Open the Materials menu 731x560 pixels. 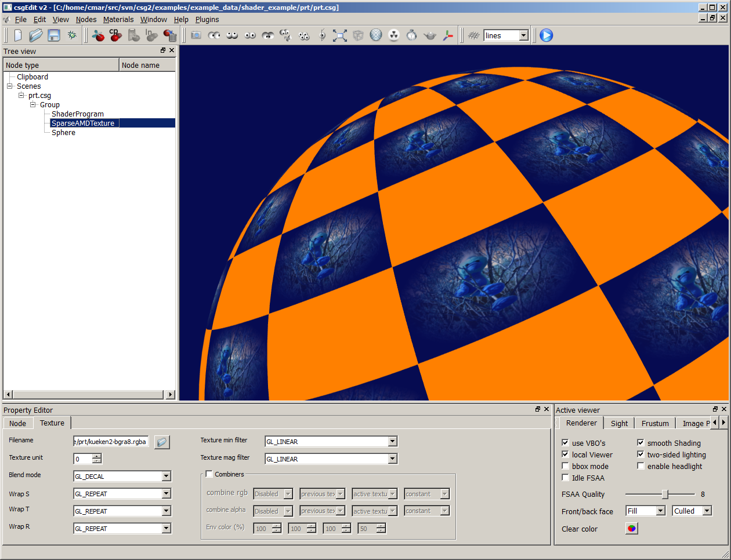118,19
